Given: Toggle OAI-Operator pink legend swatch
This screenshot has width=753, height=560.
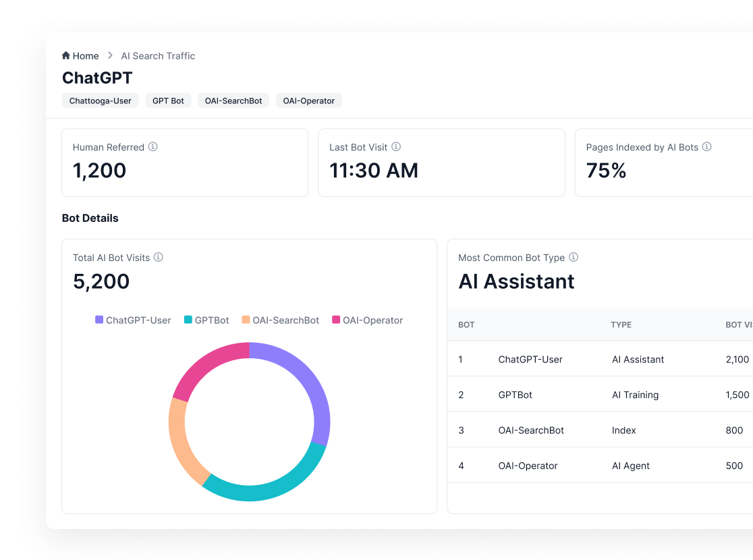Looking at the screenshot, I should click(x=336, y=320).
